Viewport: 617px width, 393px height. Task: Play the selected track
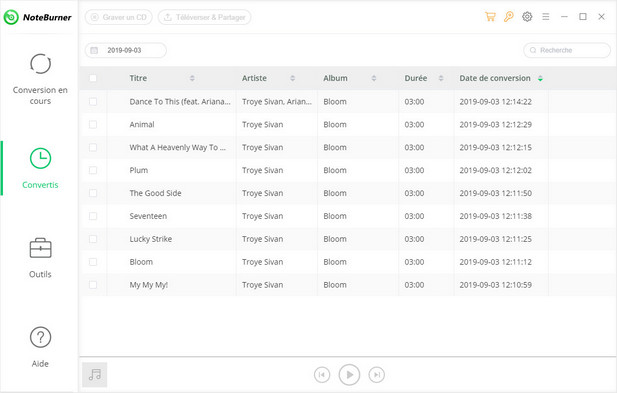[x=349, y=375]
